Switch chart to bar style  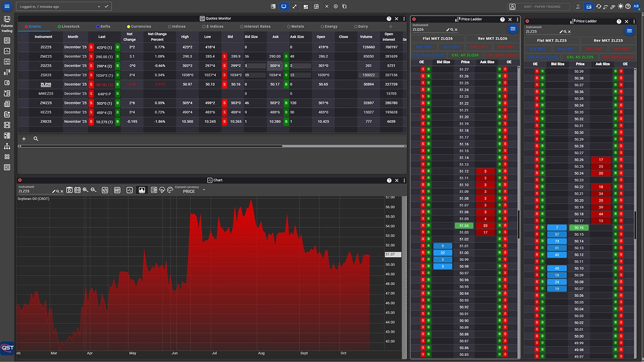point(105,190)
